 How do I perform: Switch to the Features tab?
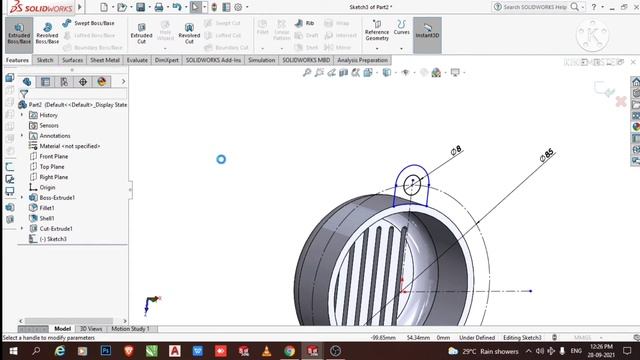click(17, 60)
